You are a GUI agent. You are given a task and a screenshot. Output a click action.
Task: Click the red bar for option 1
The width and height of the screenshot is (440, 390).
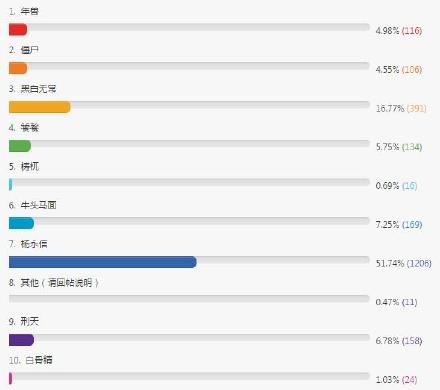(18, 30)
